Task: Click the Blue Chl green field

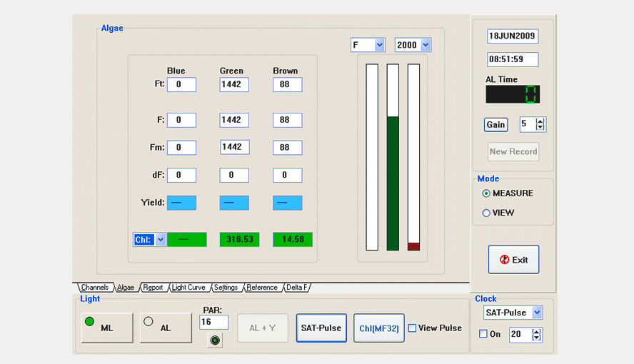Action: click(187, 239)
